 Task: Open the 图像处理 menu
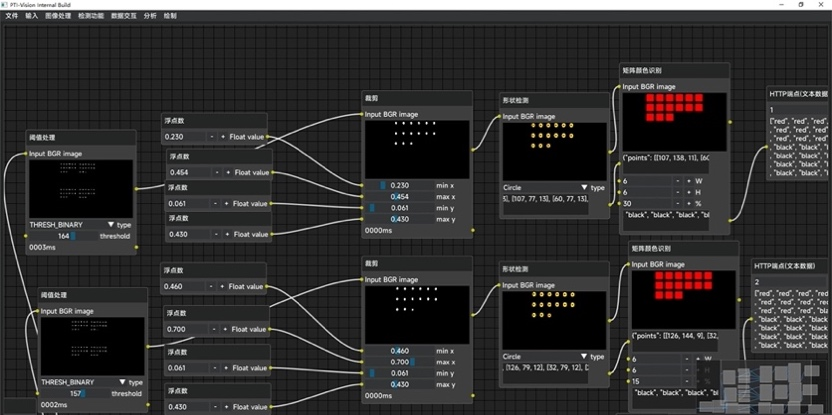(x=58, y=16)
